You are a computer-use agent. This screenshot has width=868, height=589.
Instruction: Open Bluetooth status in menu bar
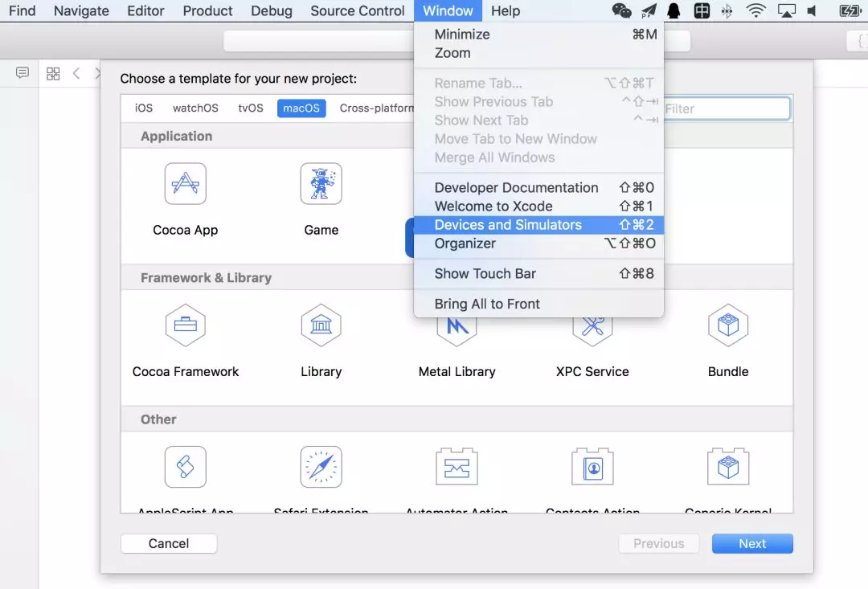tap(727, 10)
